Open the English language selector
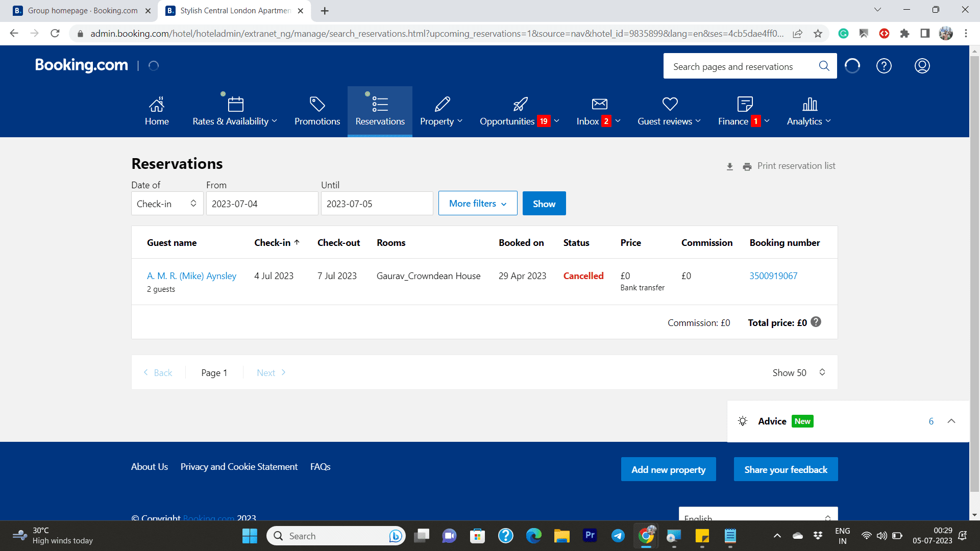Image resolution: width=980 pixels, height=551 pixels. (x=757, y=517)
